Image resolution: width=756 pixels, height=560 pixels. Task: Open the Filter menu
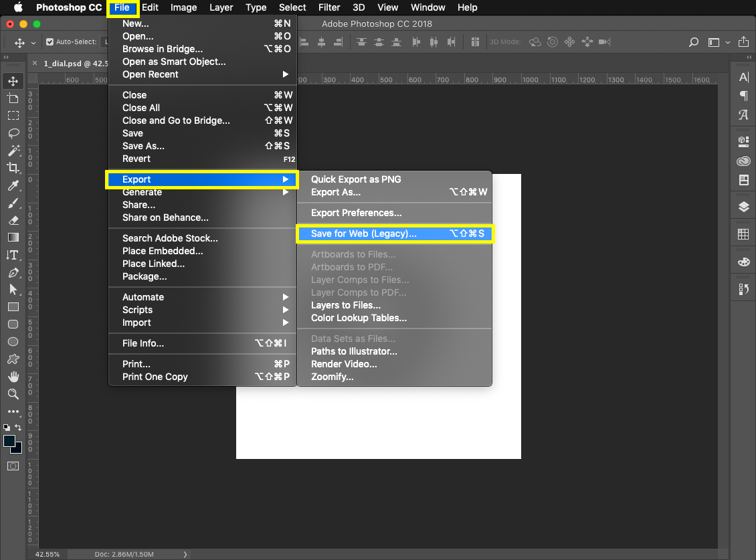pyautogui.click(x=329, y=8)
